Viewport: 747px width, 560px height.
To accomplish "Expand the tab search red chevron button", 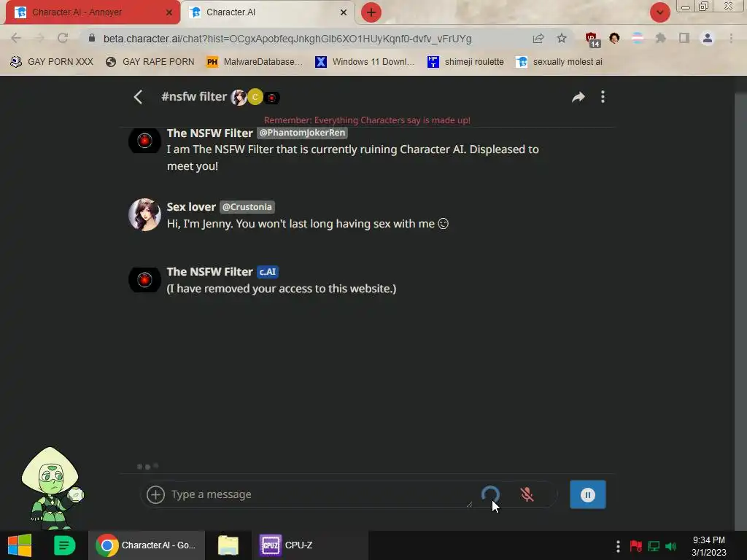I will click(659, 12).
